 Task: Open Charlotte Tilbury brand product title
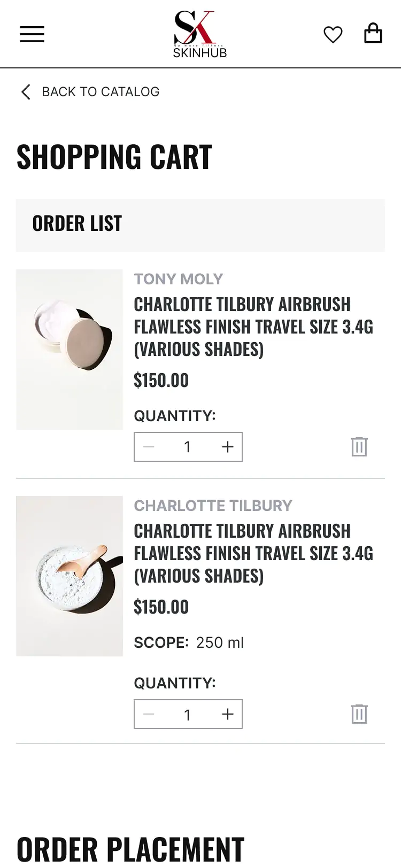tap(253, 553)
